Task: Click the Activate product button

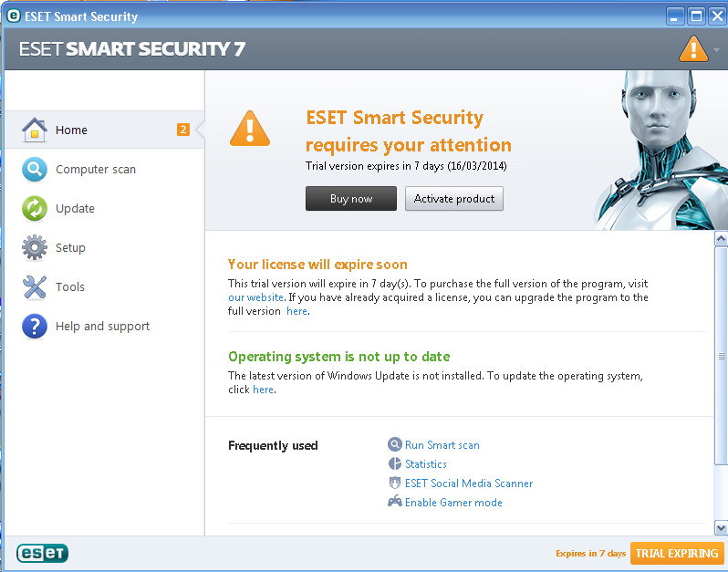Action: tap(454, 199)
